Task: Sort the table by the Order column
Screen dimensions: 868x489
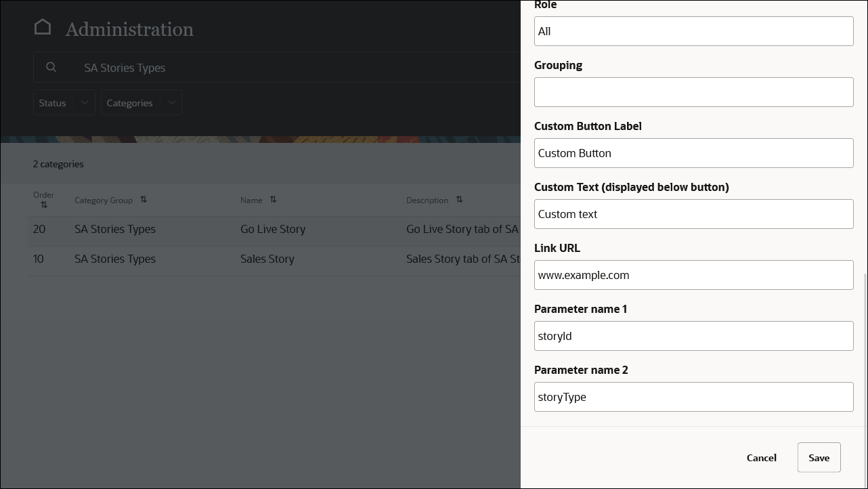Action: (43, 204)
